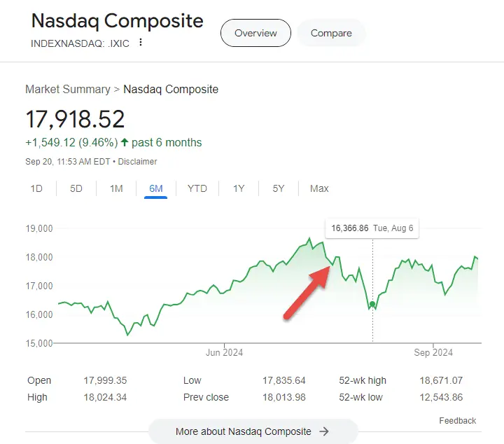Show the Max chart range

(319, 188)
